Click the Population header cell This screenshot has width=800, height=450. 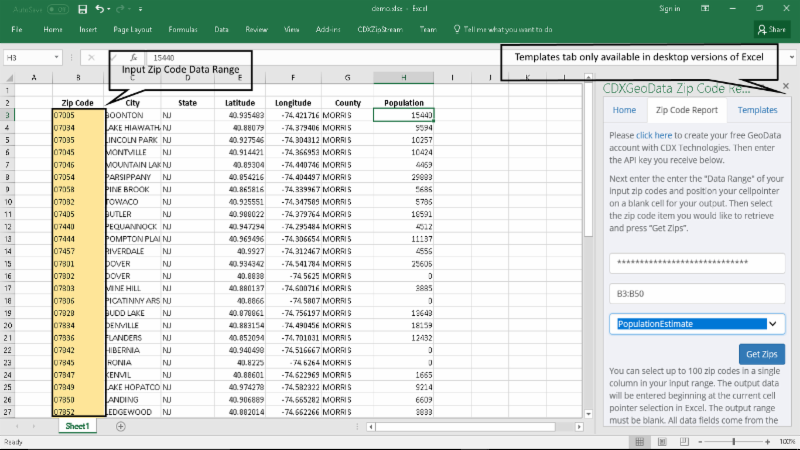click(404, 103)
